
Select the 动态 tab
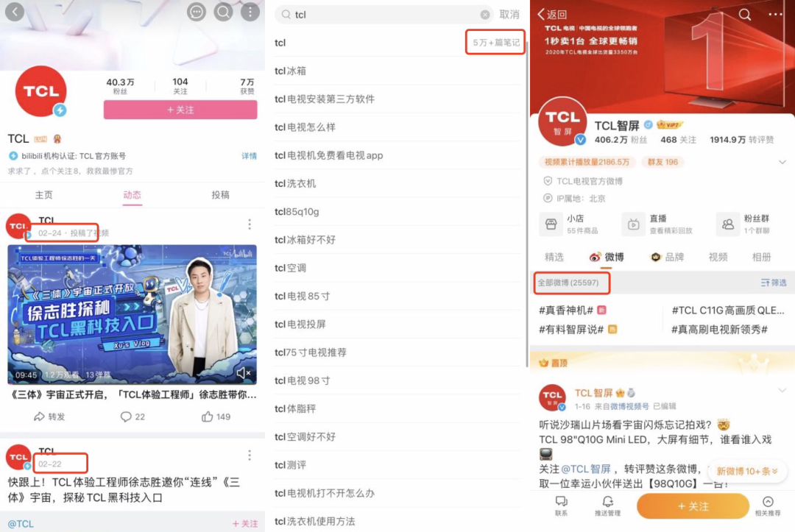pos(132,195)
